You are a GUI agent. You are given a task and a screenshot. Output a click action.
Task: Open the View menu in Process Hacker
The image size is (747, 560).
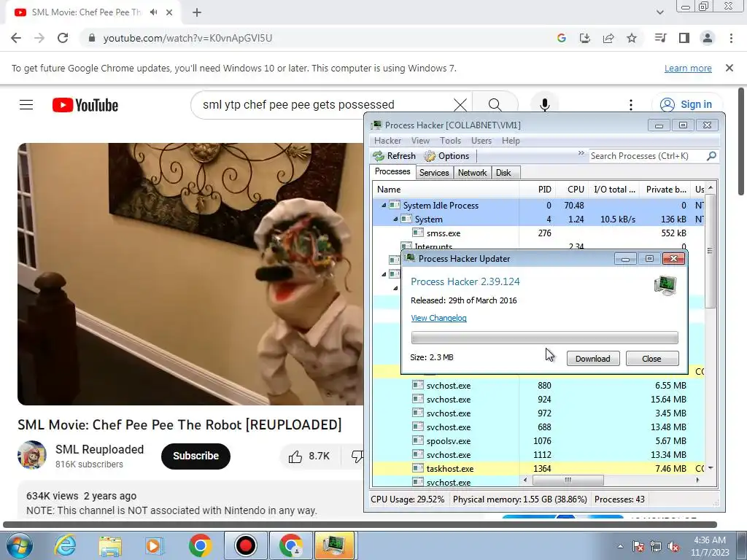(x=420, y=141)
